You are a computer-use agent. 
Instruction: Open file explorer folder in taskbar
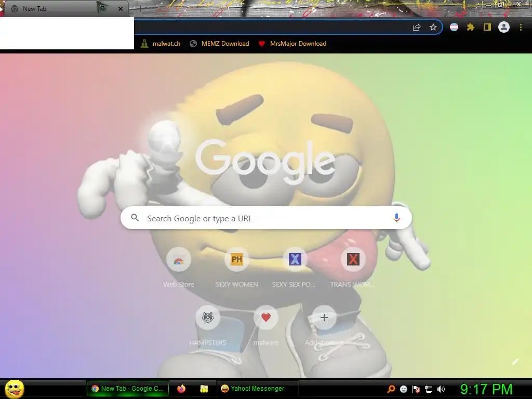[204, 389]
